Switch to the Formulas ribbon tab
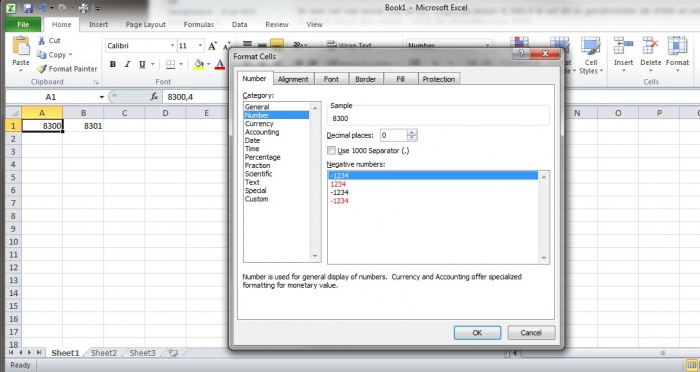This screenshot has height=372, width=700. tap(199, 25)
